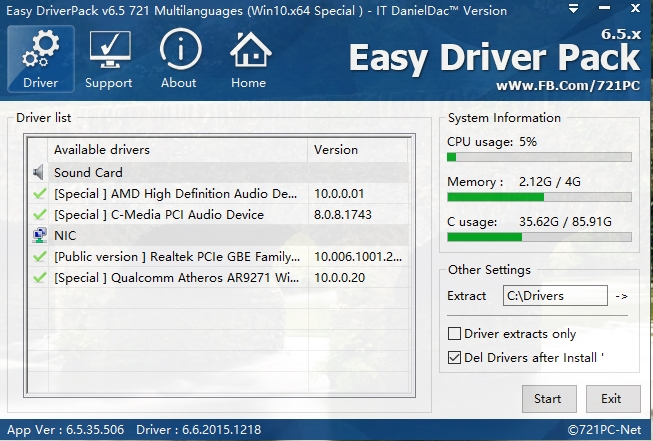
Task: Select Qualcomm Atheros AR9271 driver row
Action: 219,277
